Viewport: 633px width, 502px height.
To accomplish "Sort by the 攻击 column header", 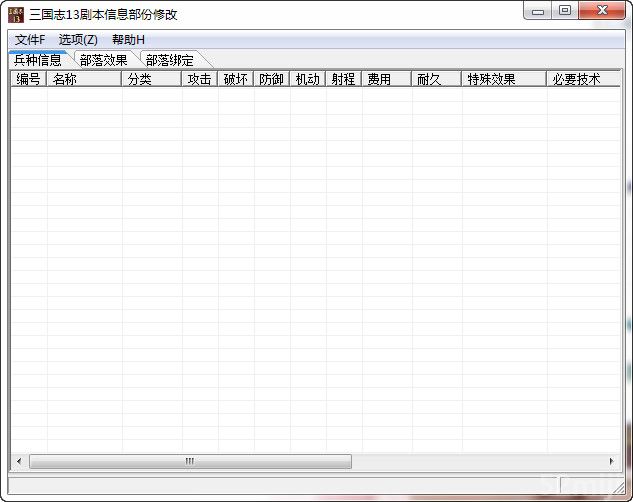I will coord(199,79).
